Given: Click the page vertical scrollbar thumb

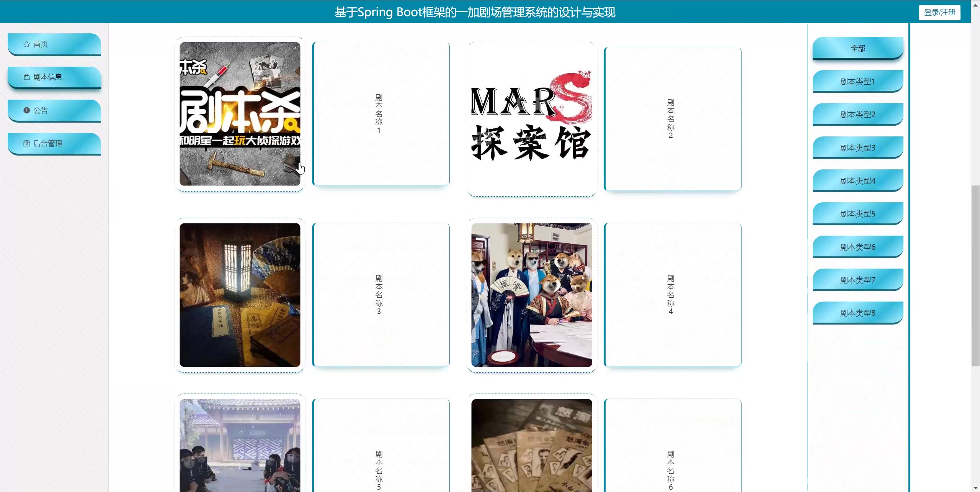Looking at the screenshot, I should point(975,276).
